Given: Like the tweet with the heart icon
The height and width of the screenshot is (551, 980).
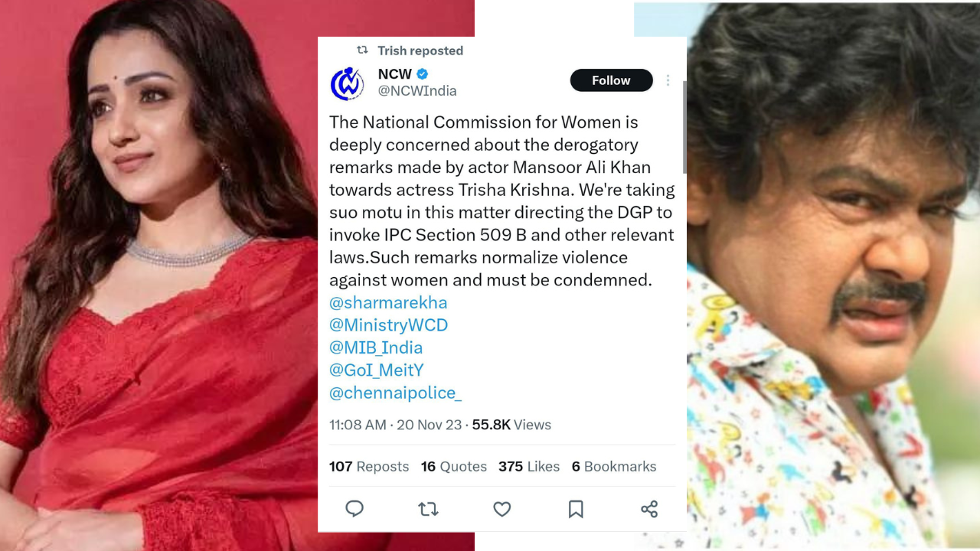Looking at the screenshot, I should (501, 509).
